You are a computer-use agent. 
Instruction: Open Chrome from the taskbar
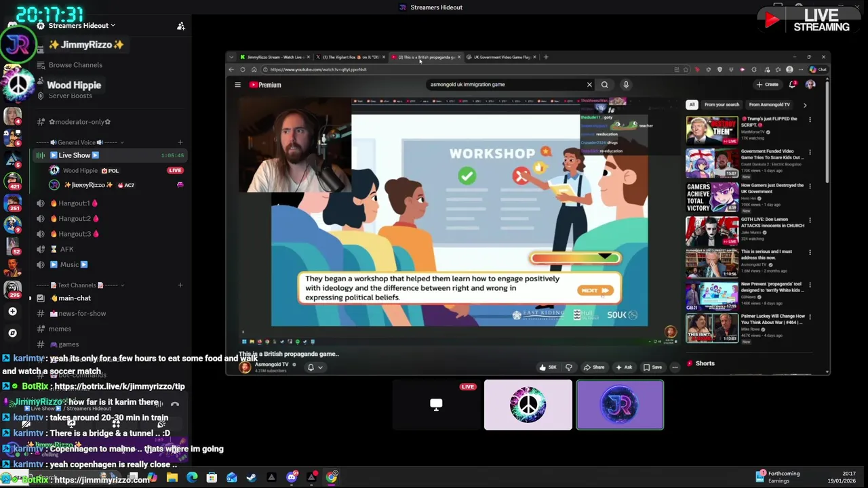(x=332, y=477)
